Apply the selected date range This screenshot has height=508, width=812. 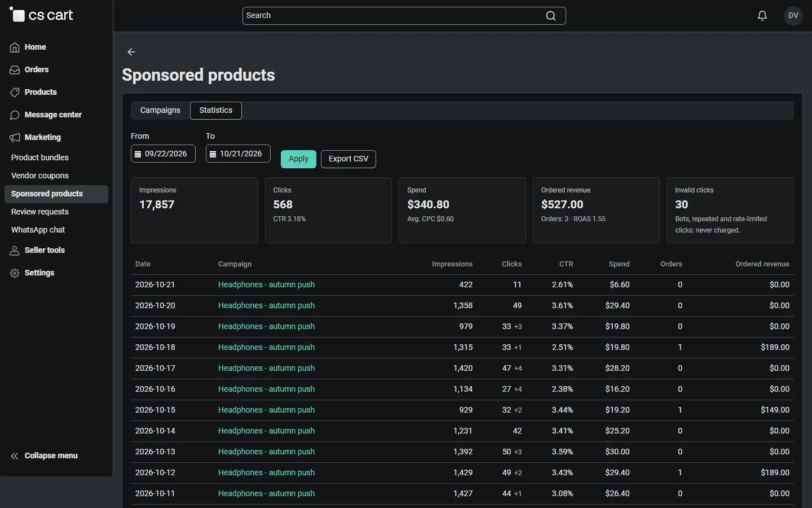click(298, 159)
